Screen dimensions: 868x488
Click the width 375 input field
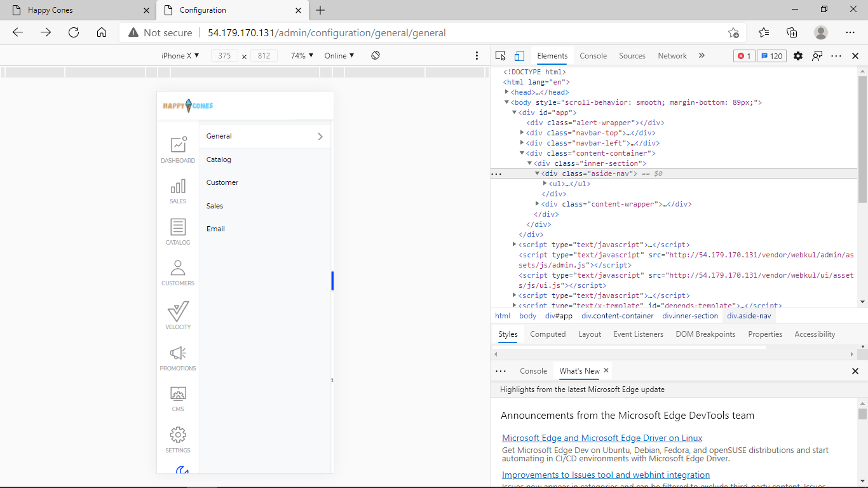(x=224, y=56)
